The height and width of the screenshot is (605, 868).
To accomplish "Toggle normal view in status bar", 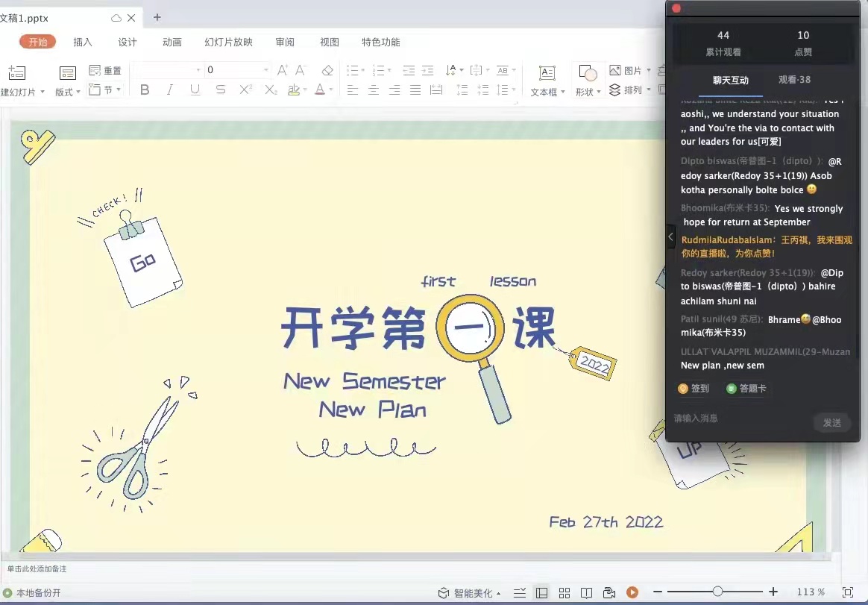I will [x=542, y=592].
